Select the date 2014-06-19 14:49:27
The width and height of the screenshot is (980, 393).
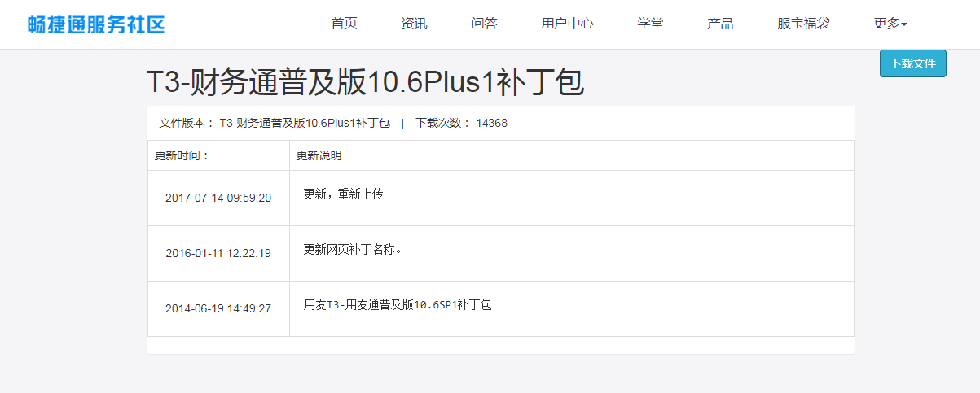(x=218, y=308)
